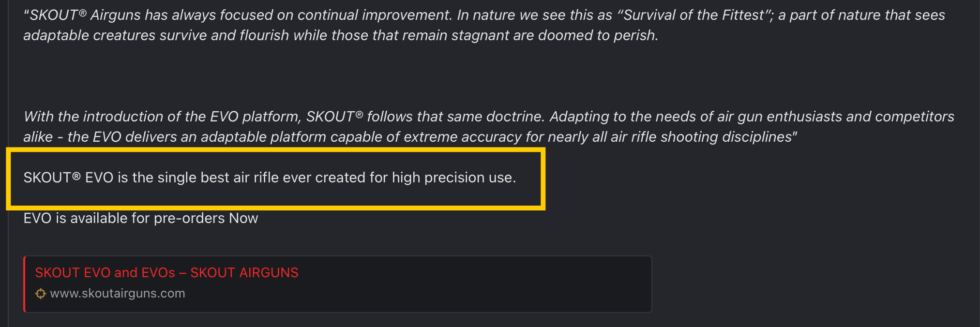The width and height of the screenshot is (980, 327).
Task: Click the sentence 'EVO is available for pre-orders Now'
Action: [x=141, y=218]
